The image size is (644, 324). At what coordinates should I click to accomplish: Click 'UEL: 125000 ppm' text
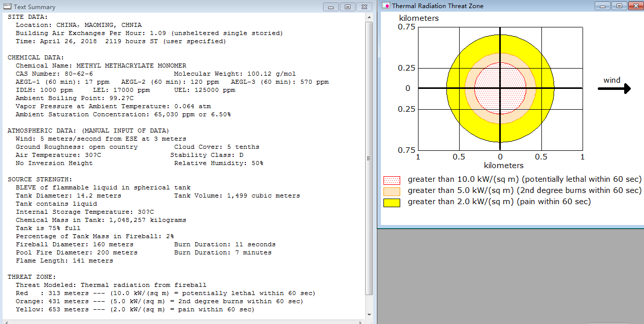[205, 90]
